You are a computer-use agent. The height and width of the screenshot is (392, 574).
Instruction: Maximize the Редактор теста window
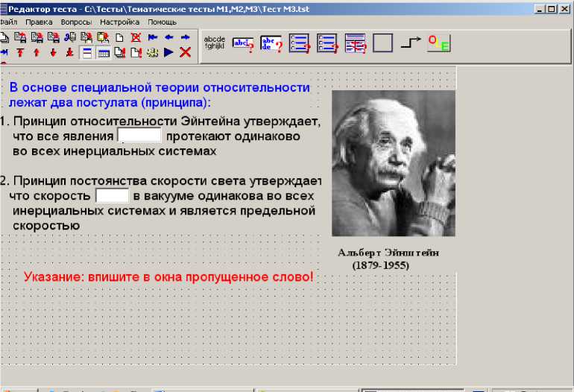[552, 9]
